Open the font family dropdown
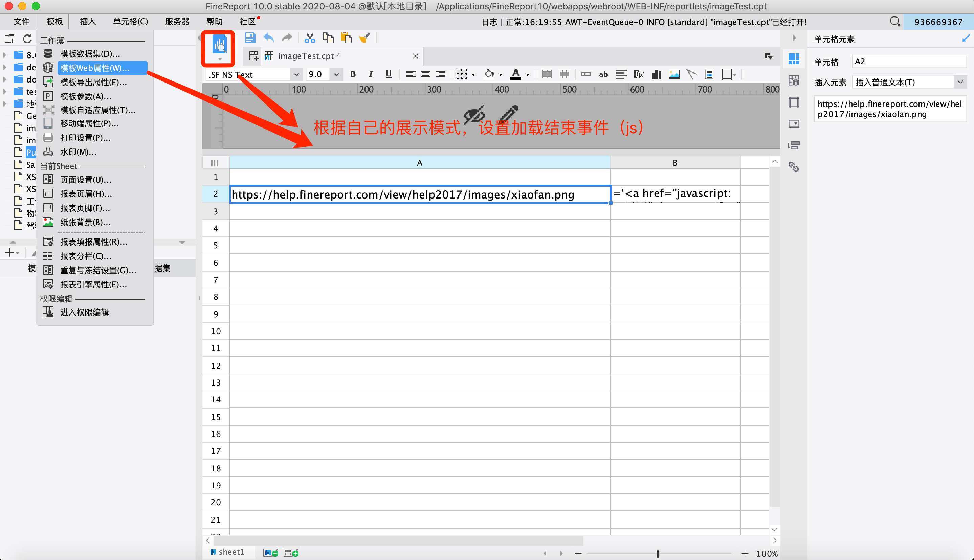Viewport: 974px width, 560px height. pos(296,75)
